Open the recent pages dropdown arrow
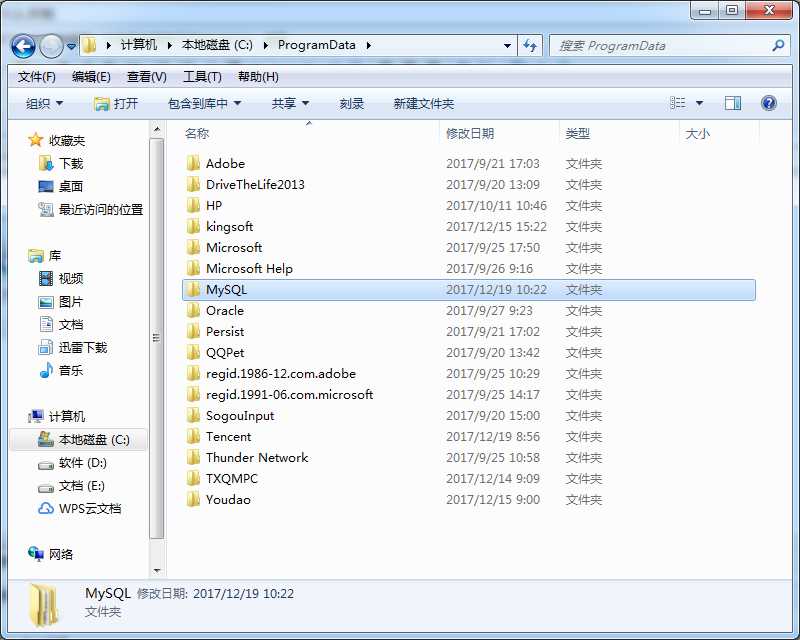800x640 pixels. click(x=71, y=46)
